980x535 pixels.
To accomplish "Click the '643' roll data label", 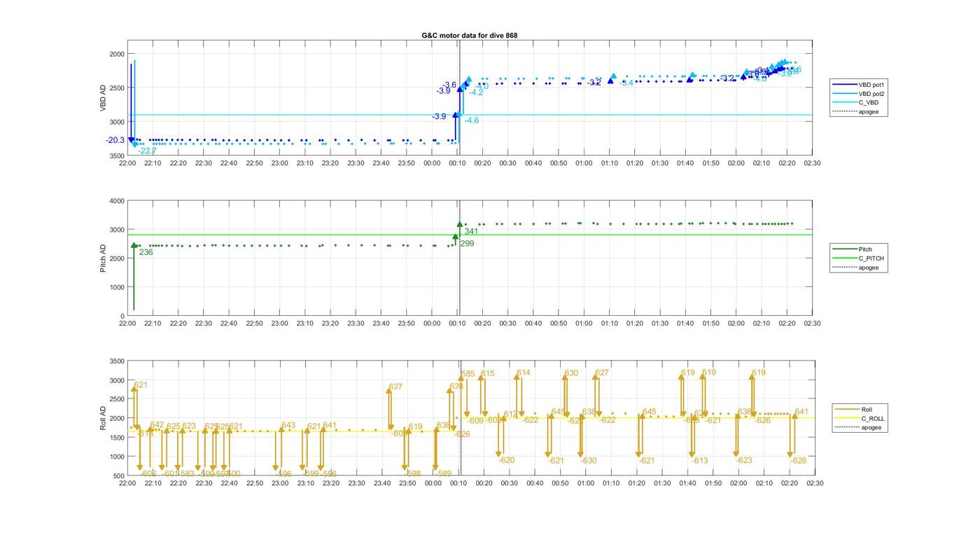I will click(x=288, y=425).
